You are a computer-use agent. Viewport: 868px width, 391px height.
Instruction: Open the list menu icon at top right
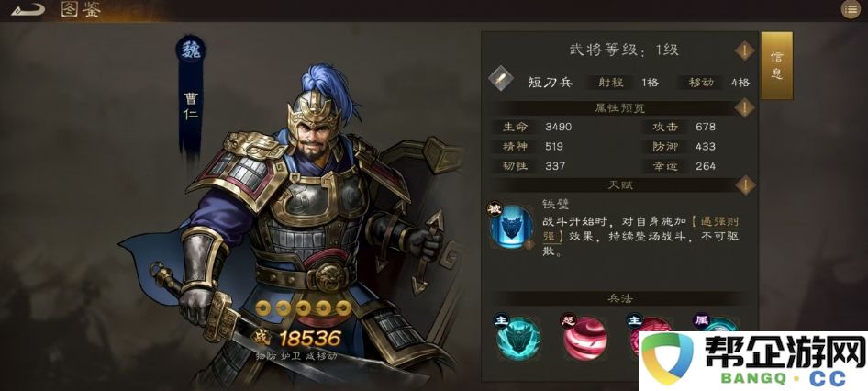point(851,9)
